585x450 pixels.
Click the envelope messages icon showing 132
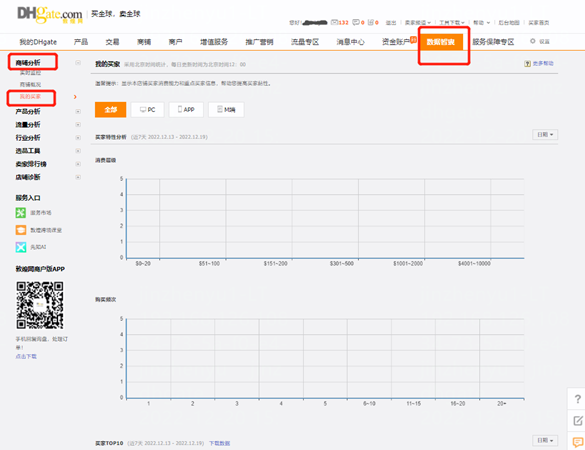[334, 22]
